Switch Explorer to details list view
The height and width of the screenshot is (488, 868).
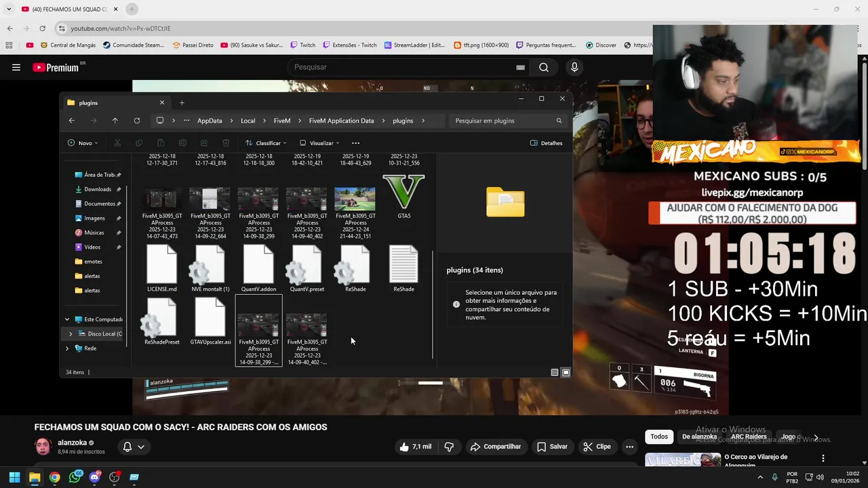pos(555,372)
